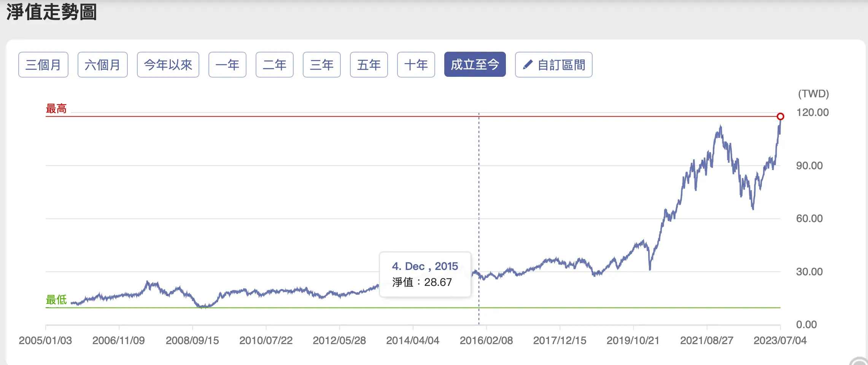The height and width of the screenshot is (365, 868).
Task: Click the 2016/02/08 date label
Action: [486, 341]
